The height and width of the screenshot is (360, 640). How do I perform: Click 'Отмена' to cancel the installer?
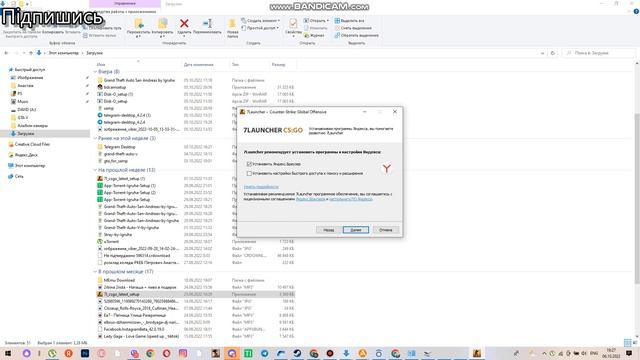point(385,230)
